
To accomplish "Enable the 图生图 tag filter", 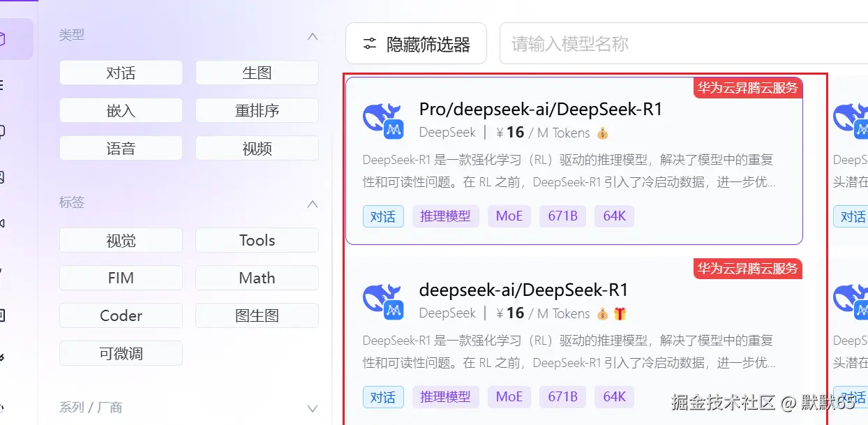I will coord(257,315).
